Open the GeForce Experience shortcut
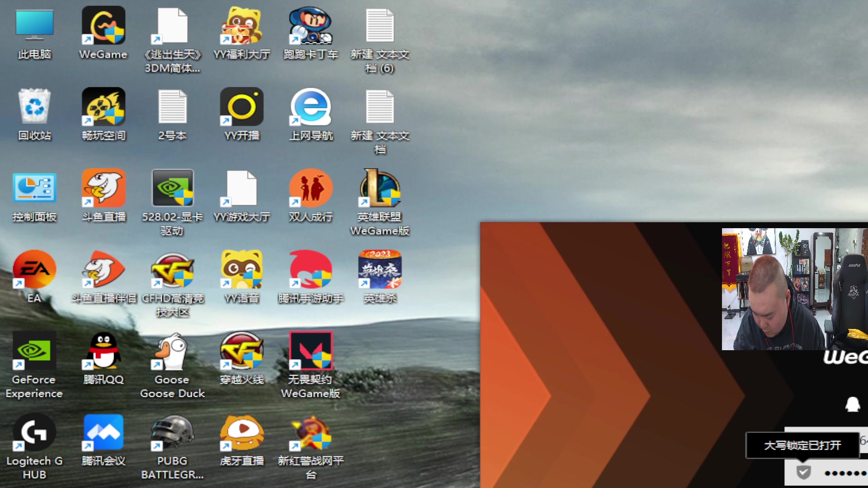This screenshot has height=488, width=868. [34, 351]
